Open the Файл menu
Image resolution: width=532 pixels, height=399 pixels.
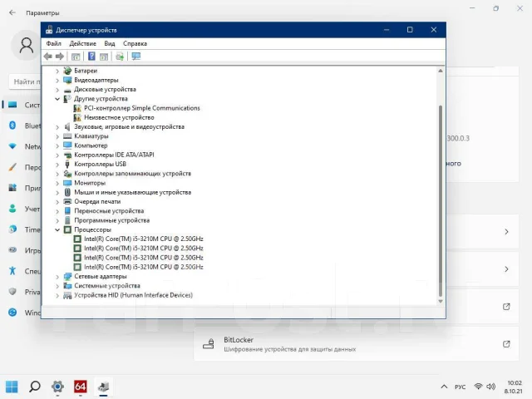pyautogui.click(x=53, y=43)
